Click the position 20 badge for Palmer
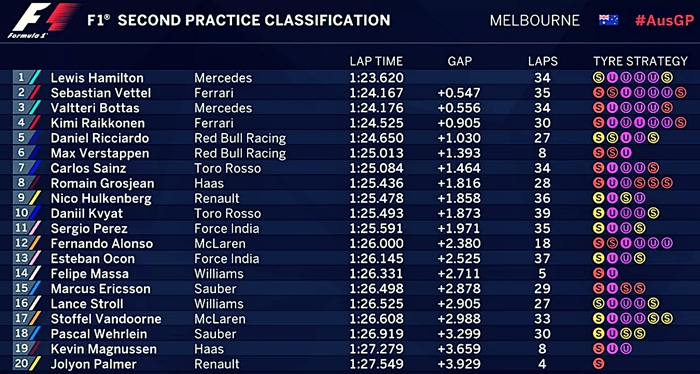The width and height of the screenshot is (700, 374). click(21, 364)
